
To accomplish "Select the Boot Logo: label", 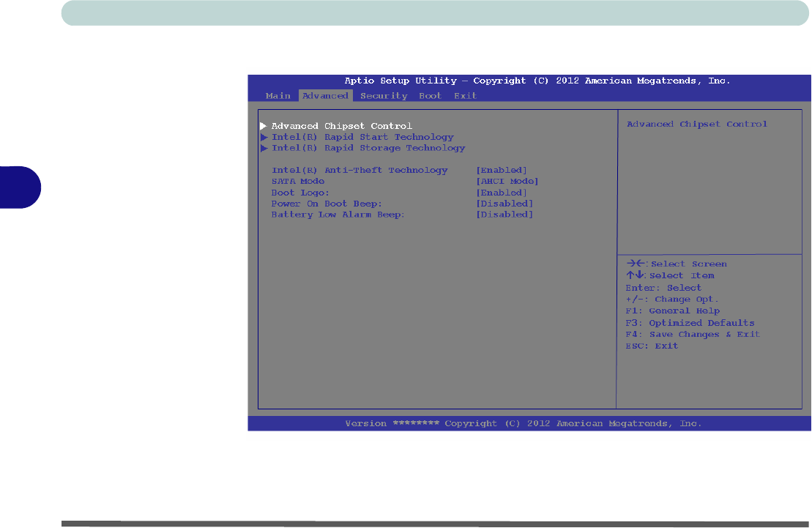I will (x=300, y=193).
